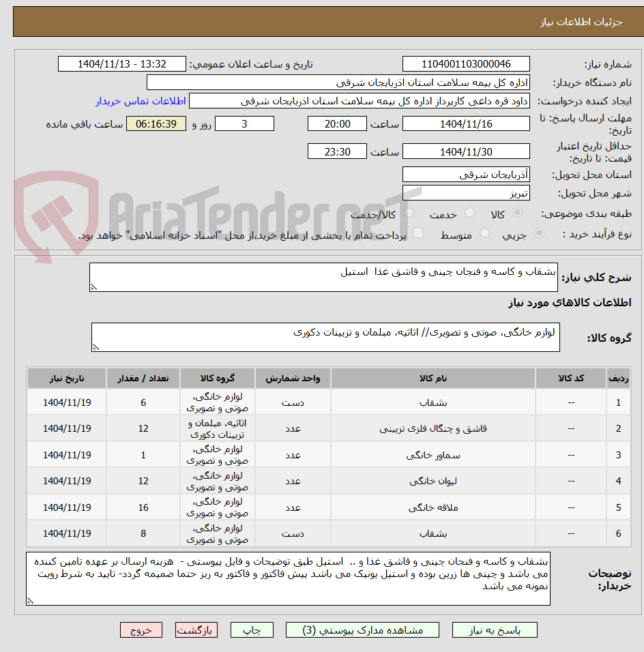Click the deadline time field 20:00

338,124
